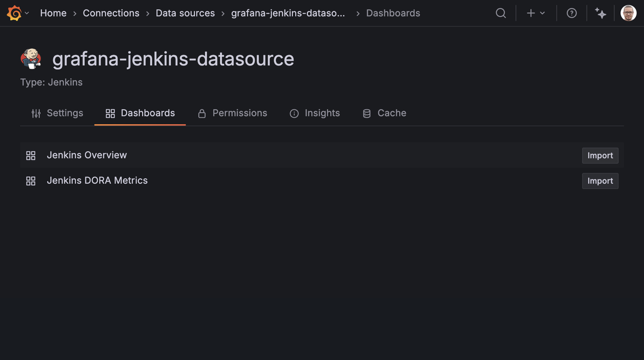Click the lock icon on the Permissions tab
This screenshot has width=644, height=360.
(x=202, y=113)
